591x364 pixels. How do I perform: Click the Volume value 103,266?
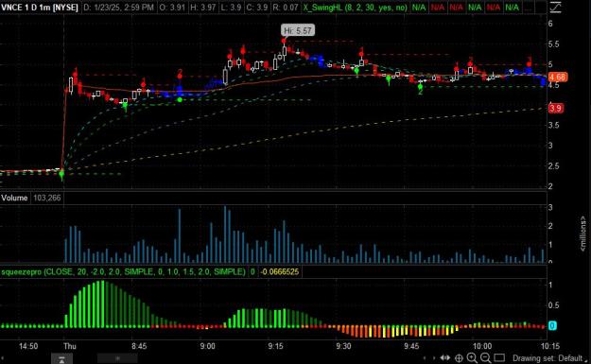point(47,198)
